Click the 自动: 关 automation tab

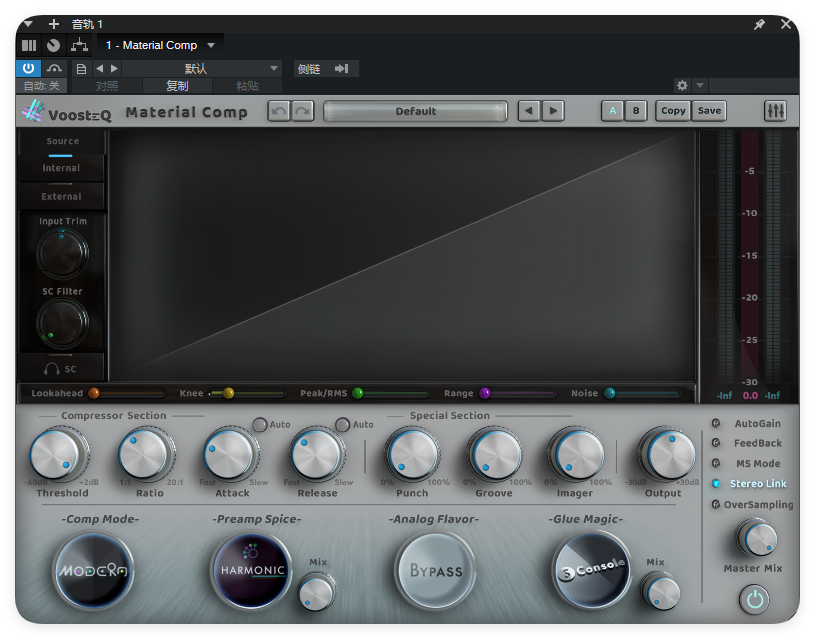coord(42,86)
